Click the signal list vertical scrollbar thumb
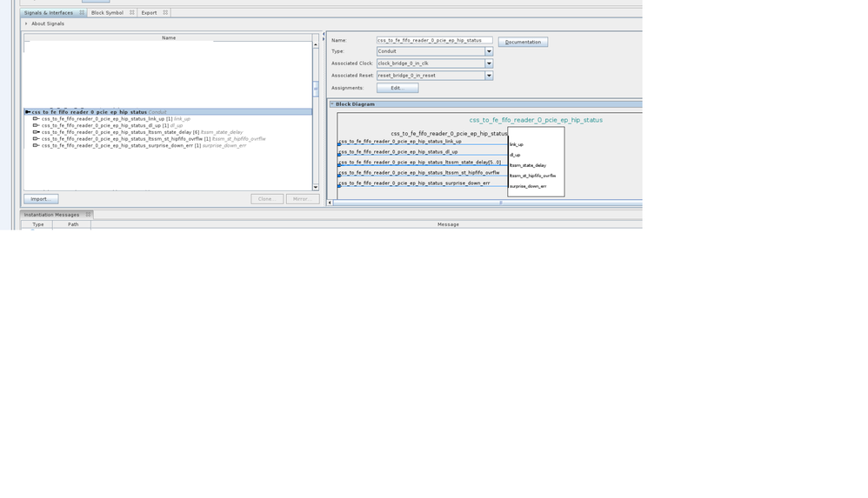This screenshot has width=868, height=498. point(316,89)
